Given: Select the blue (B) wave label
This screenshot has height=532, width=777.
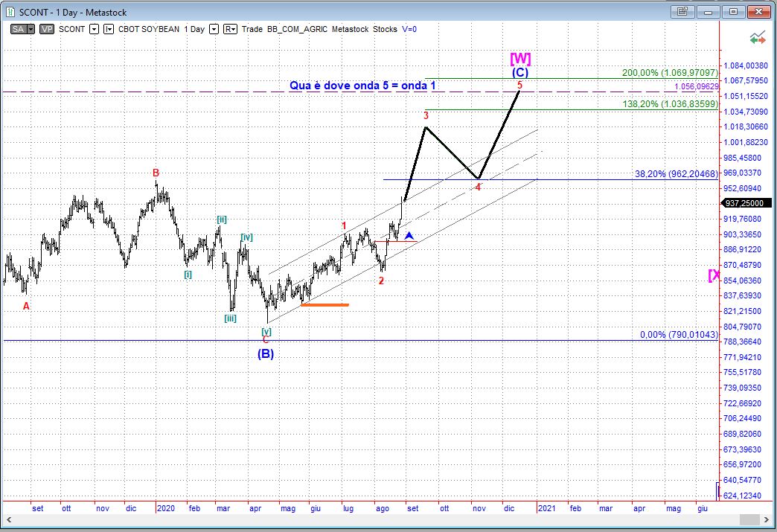Looking at the screenshot, I should click(266, 353).
